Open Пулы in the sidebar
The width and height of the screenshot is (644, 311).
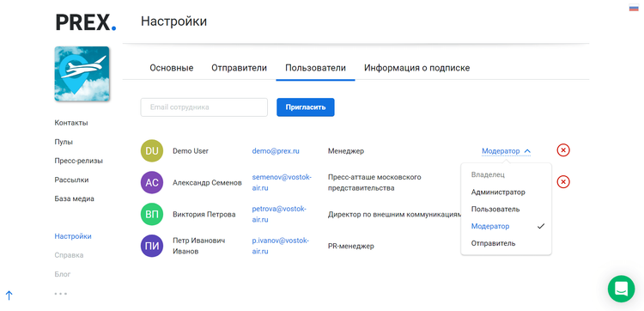[64, 142]
